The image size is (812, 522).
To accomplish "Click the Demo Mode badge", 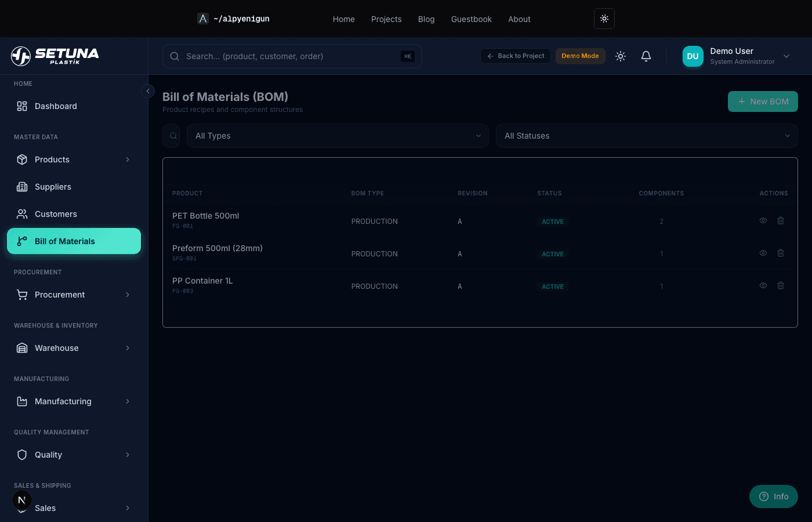I will 580,56.
